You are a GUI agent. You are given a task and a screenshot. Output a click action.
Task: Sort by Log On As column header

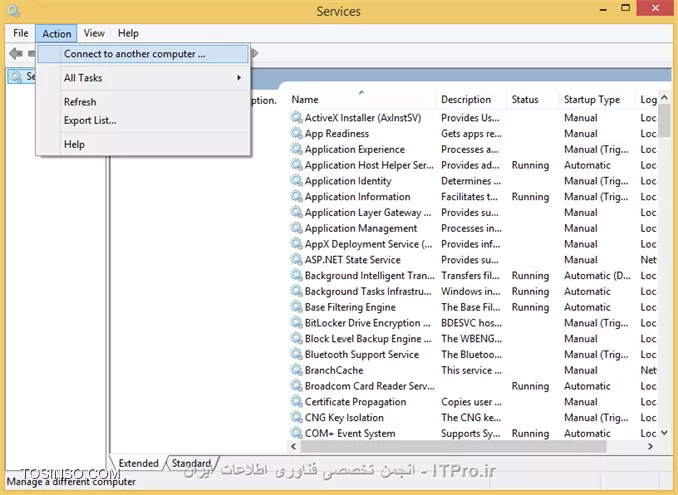point(647,99)
